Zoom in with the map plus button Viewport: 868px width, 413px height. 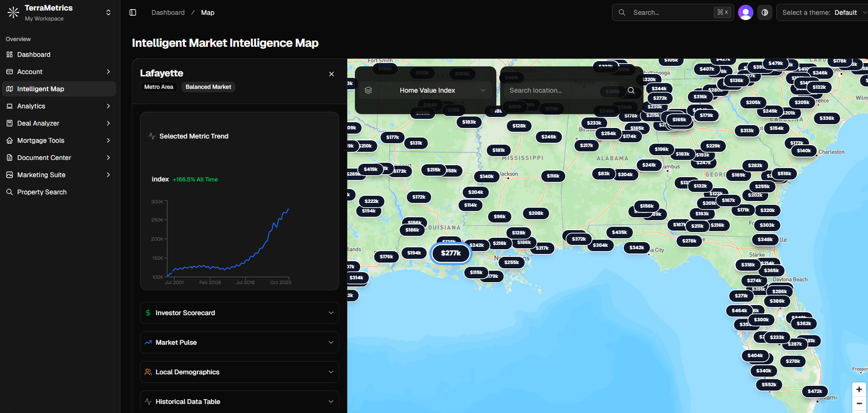[x=859, y=390]
